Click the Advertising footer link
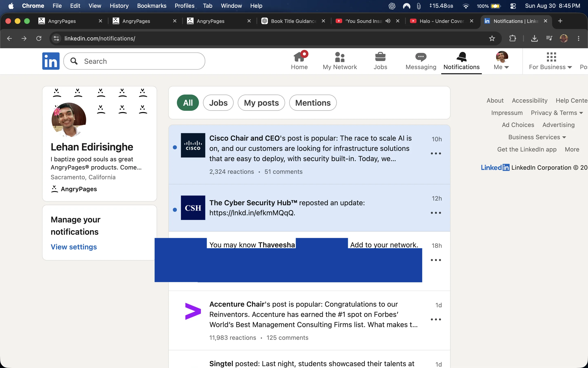588x368 pixels. (559, 125)
